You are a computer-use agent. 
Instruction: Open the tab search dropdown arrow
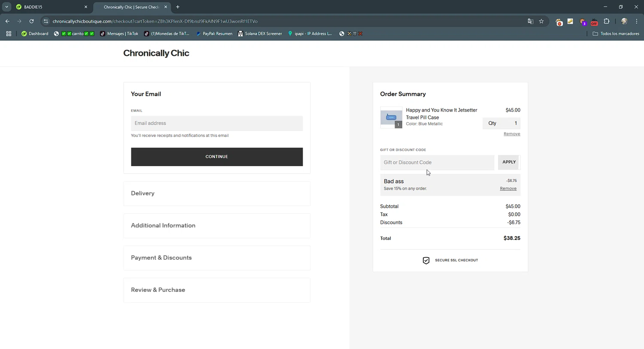(x=6, y=7)
